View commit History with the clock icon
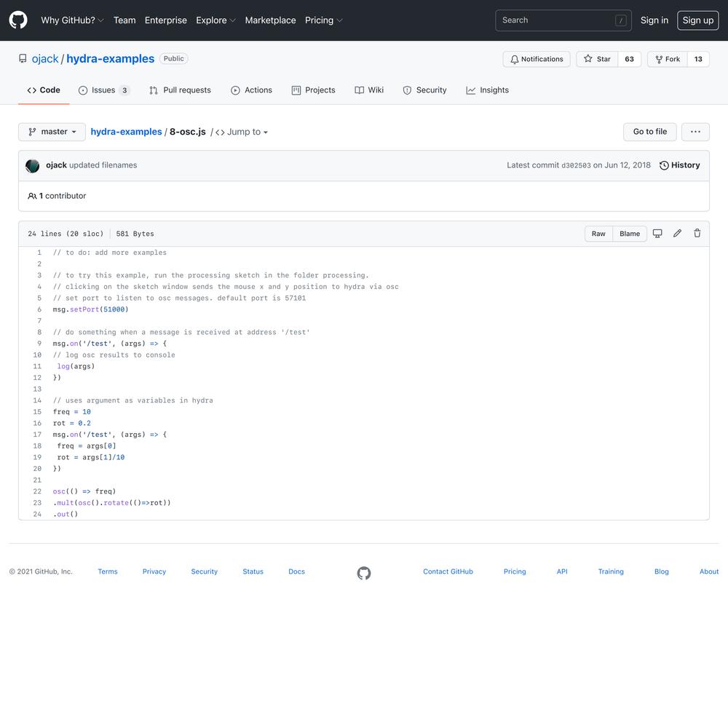The width and height of the screenshot is (728, 728). click(x=680, y=165)
